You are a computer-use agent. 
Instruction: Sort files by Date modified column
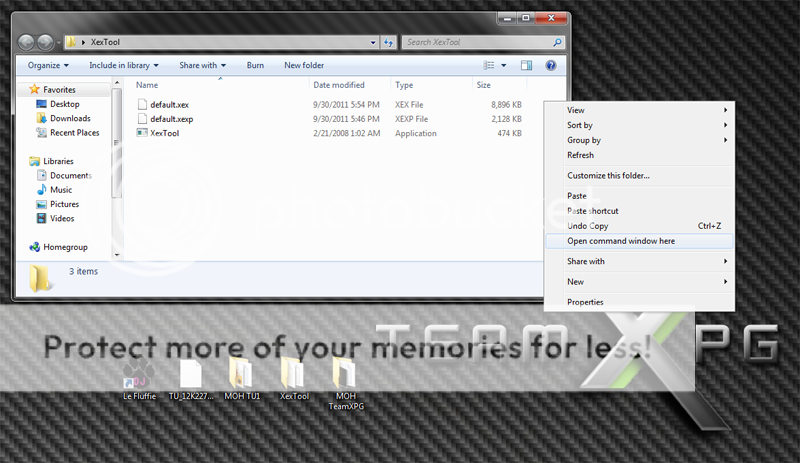[x=339, y=86]
